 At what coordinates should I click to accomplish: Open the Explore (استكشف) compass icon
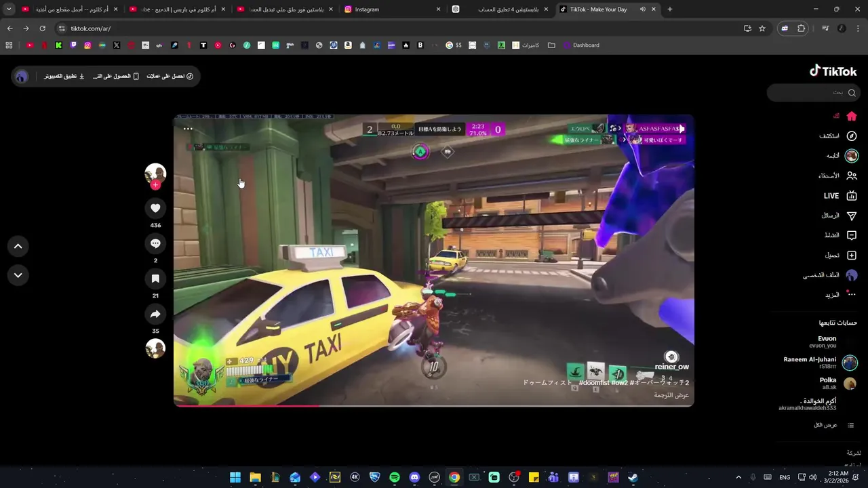(x=852, y=136)
